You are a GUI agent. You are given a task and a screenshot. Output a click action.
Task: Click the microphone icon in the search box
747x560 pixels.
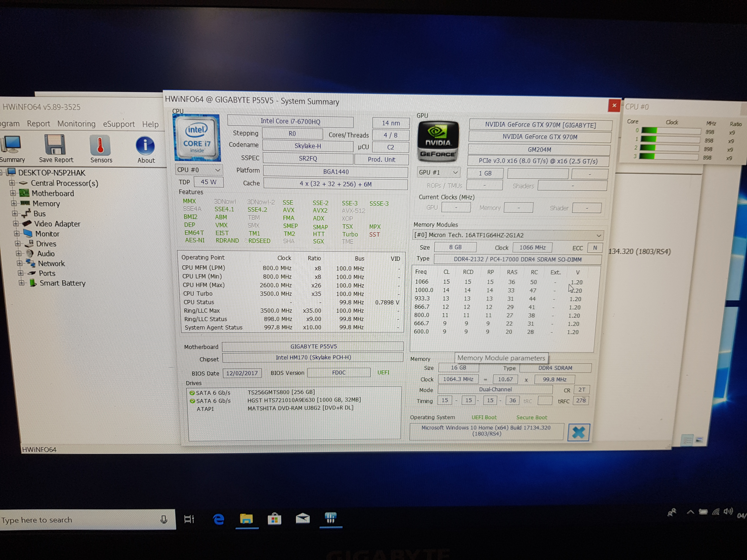click(164, 519)
